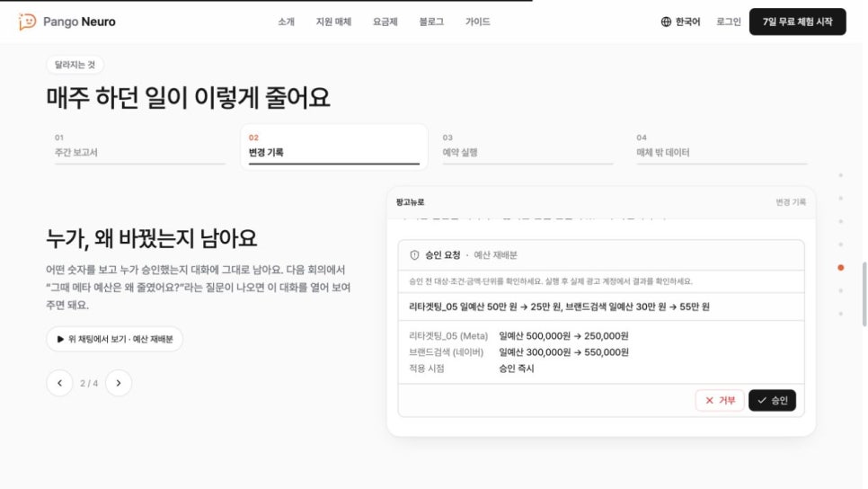
Task: Select the 02 변경 기록 tab
Action: tap(333, 147)
